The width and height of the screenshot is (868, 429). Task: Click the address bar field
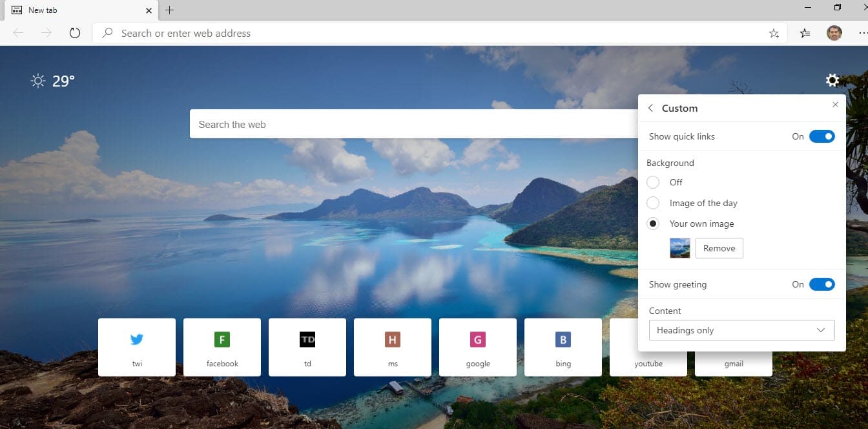tap(439, 33)
